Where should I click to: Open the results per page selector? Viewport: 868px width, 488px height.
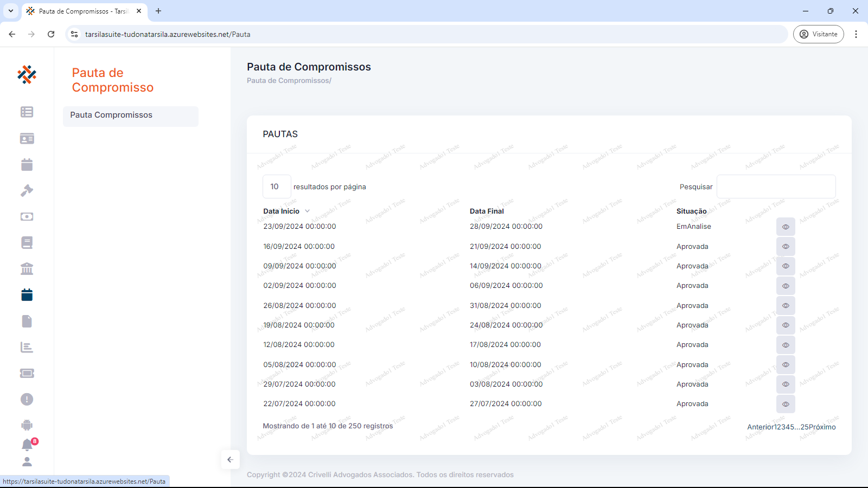coord(276,187)
